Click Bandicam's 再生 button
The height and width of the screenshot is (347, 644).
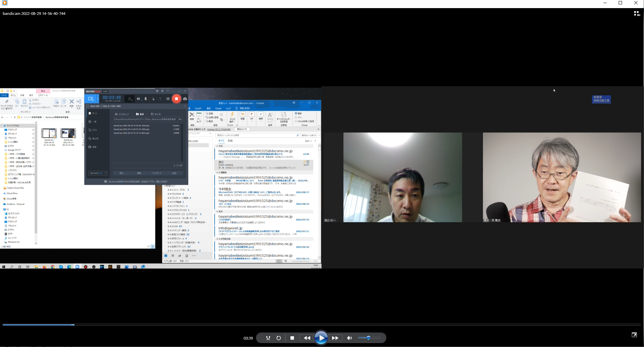click(x=121, y=173)
